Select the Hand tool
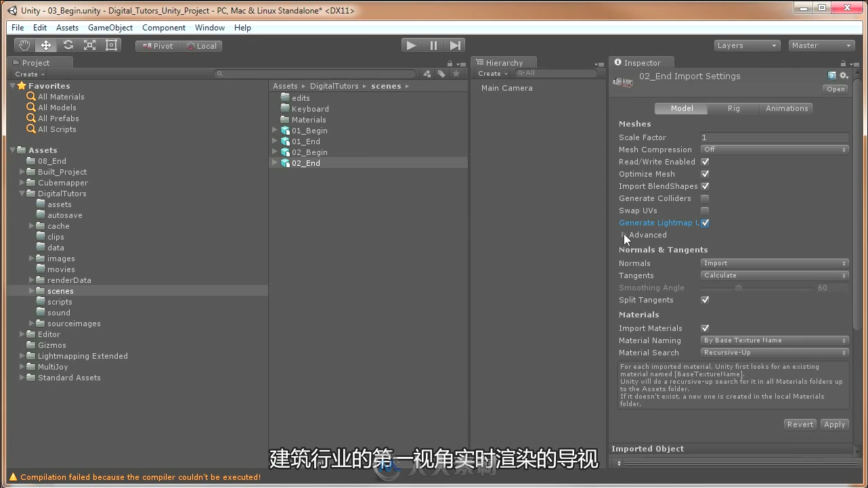The width and height of the screenshot is (868, 488). tap(24, 45)
